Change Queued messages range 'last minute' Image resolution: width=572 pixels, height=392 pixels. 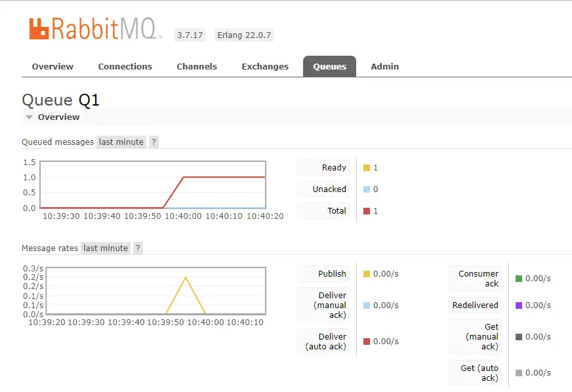121,142
